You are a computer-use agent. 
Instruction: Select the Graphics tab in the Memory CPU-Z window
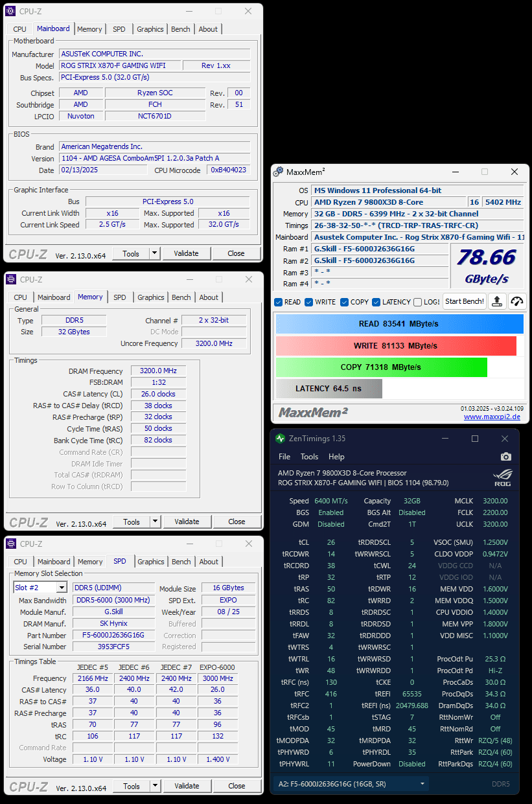point(151,297)
